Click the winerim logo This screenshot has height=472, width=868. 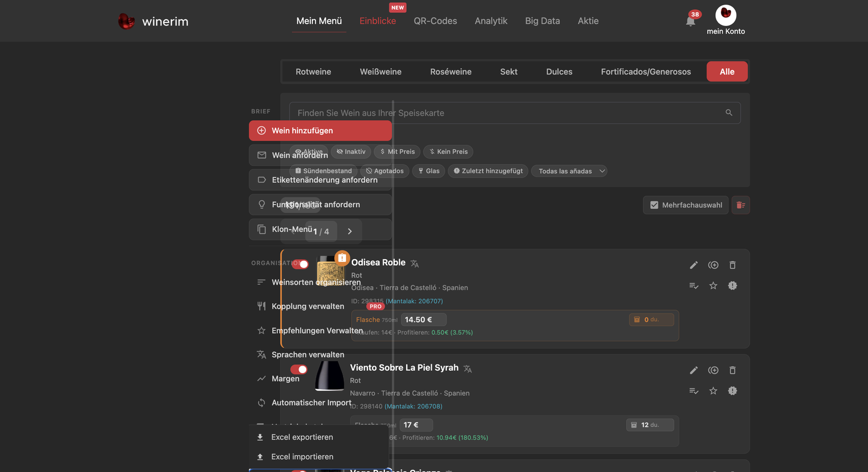click(153, 21)
